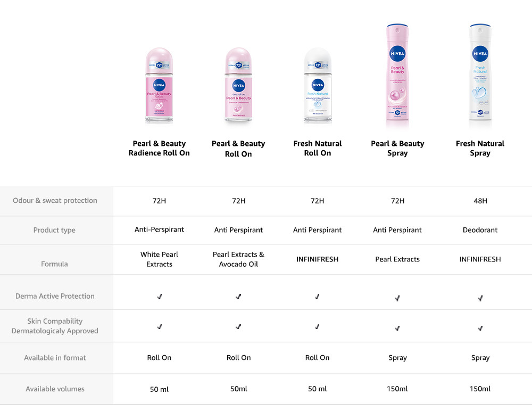Select Skin Compatibility checkmark for Pearl & Beauty Spray
This screenshot has width=532, height=418.
pyautogui.click(x=397, y=328)
